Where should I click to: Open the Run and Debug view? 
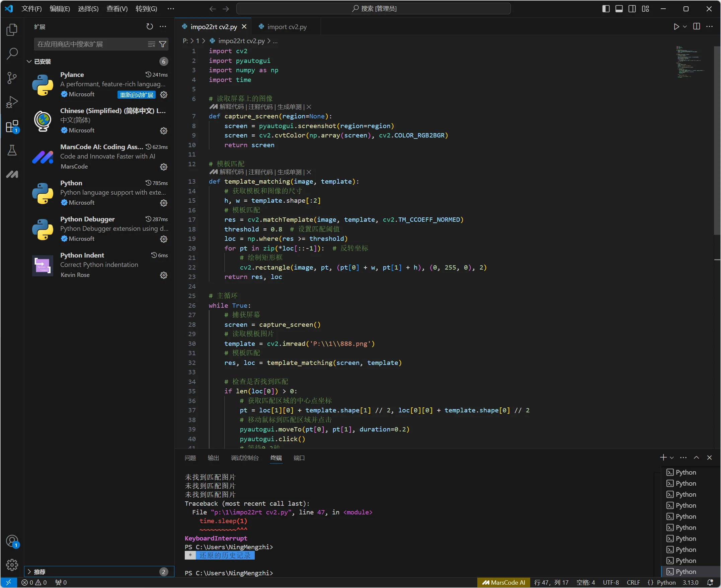click(12, 102)
